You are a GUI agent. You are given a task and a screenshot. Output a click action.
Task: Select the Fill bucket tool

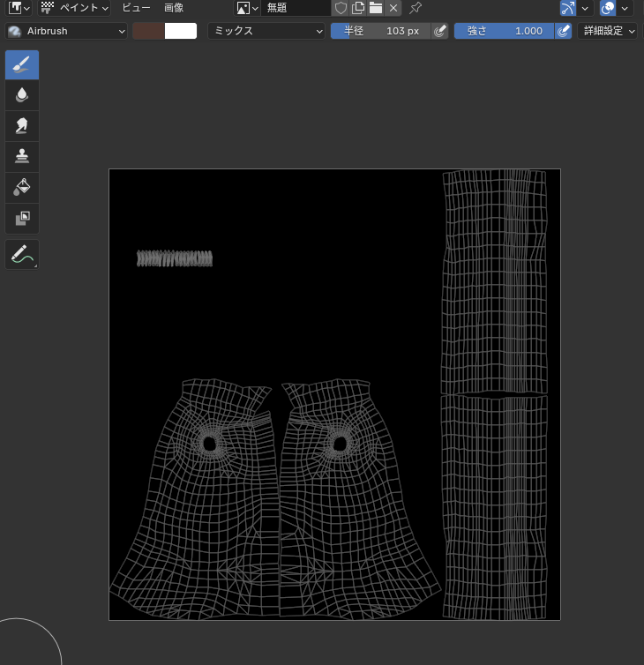[22, 187]
